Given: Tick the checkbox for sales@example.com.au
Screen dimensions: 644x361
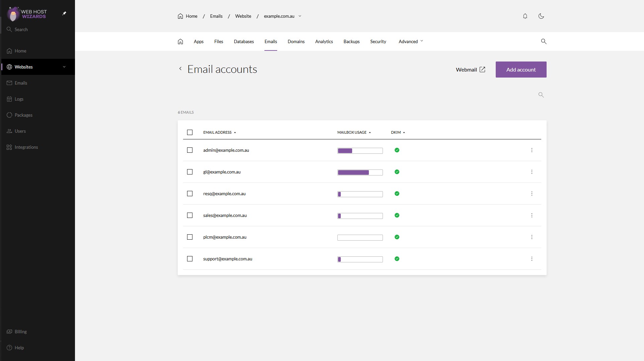Looking at the screenshot, I should (x=190, y=215).
